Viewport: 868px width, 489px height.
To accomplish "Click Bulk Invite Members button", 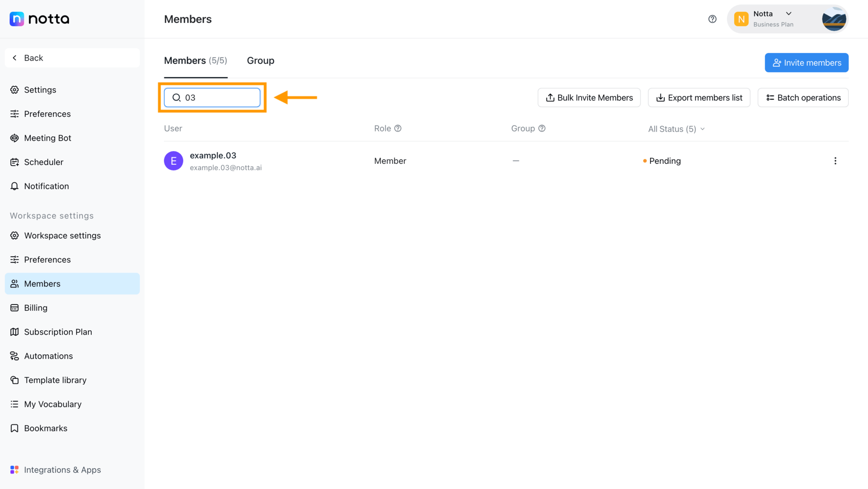I will pos(589,98).
